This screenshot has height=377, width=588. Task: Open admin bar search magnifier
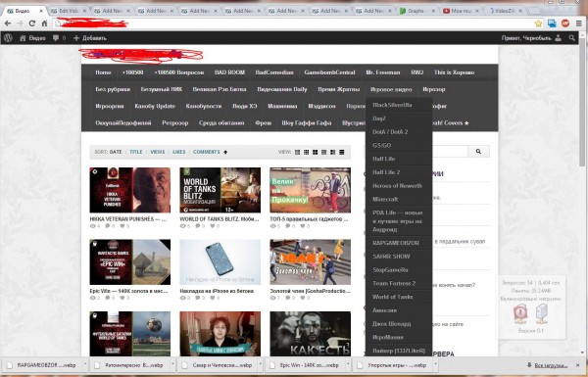coord(572,38)
